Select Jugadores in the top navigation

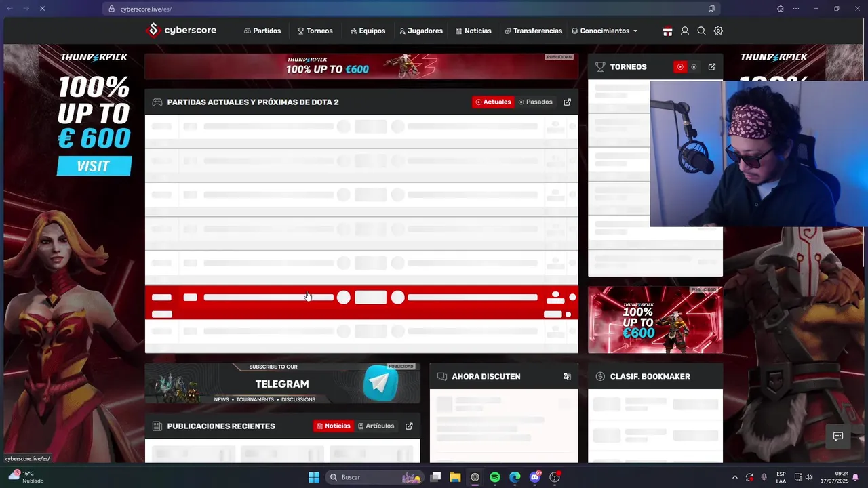(x=421, y=30)
